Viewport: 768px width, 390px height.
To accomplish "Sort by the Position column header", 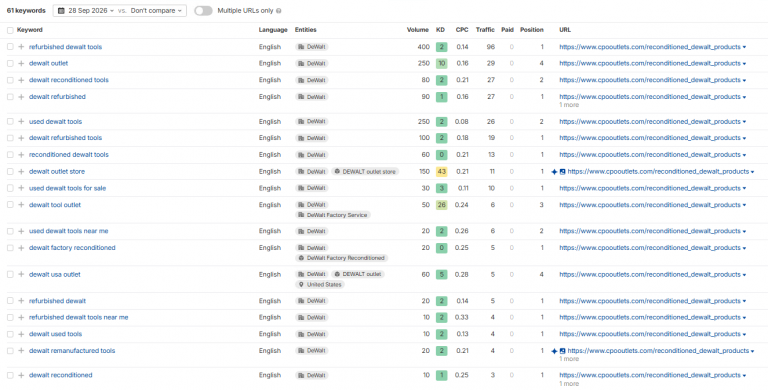I will click(532, 30).
